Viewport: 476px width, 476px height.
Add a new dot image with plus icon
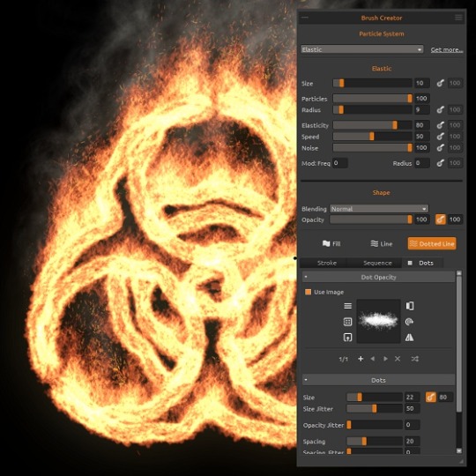point(361,359)
